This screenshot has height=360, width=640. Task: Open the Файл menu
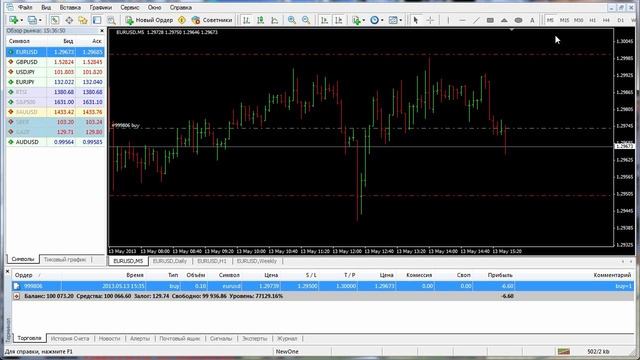(x=25, y=7)
